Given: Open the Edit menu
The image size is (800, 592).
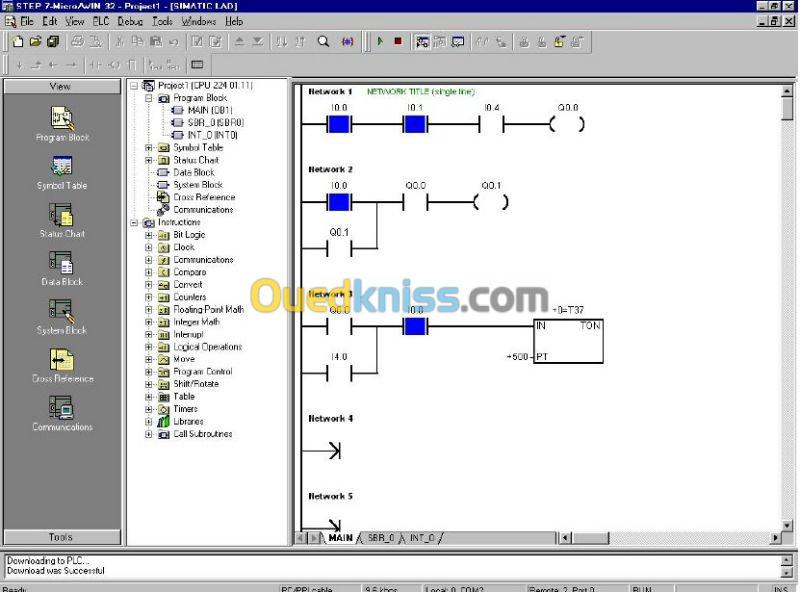Looking at the screenshot, I should pos(49,21).
